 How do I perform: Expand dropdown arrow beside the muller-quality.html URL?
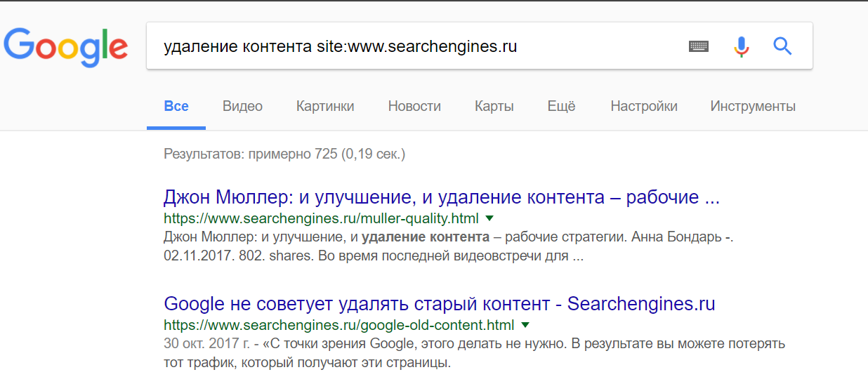click(489, 218)
